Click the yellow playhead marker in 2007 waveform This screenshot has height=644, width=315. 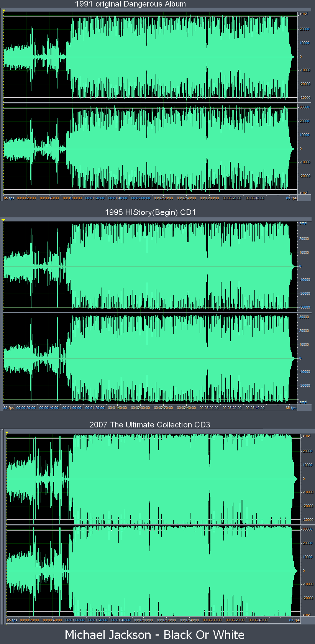[x=7, y=432]
